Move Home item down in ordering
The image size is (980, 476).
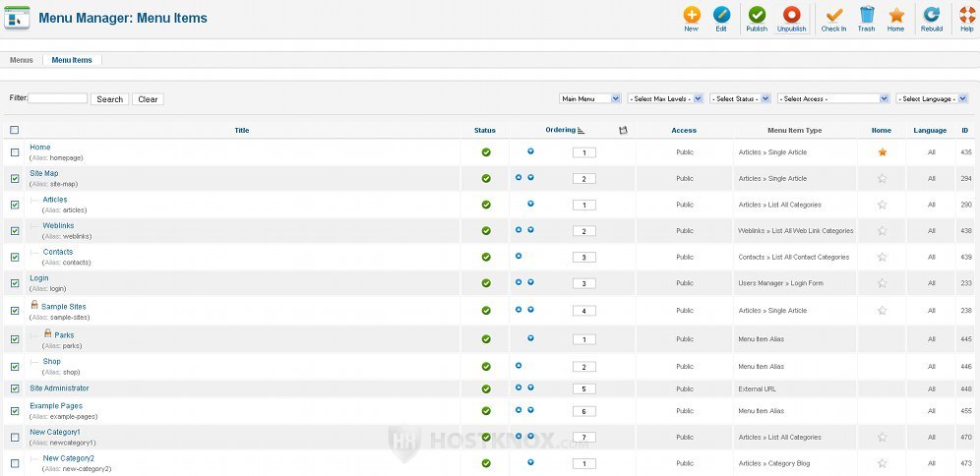point(530,151)
